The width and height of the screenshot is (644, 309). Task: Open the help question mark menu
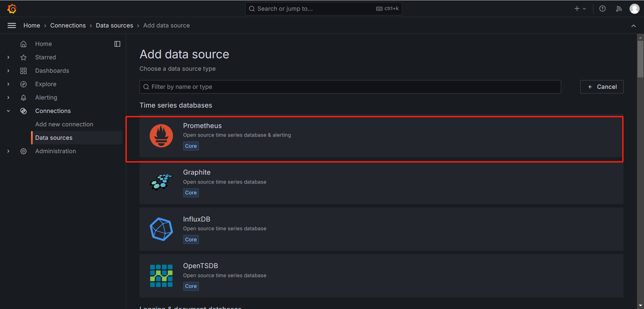coord(602,9)
